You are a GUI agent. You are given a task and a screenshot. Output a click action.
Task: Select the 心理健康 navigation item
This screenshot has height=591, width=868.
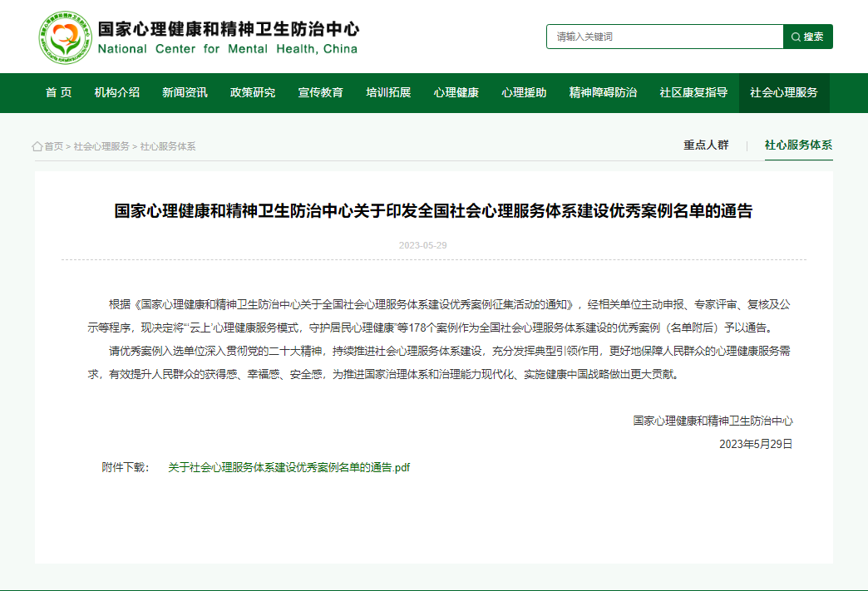(456, 92)
